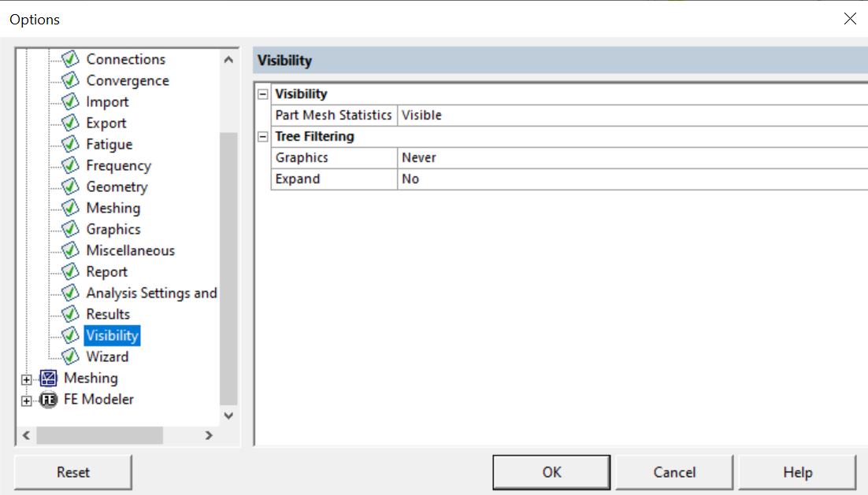Select Convergence in the options tree
This screenshot has height=495, width=868.
(x=128, y=81)
